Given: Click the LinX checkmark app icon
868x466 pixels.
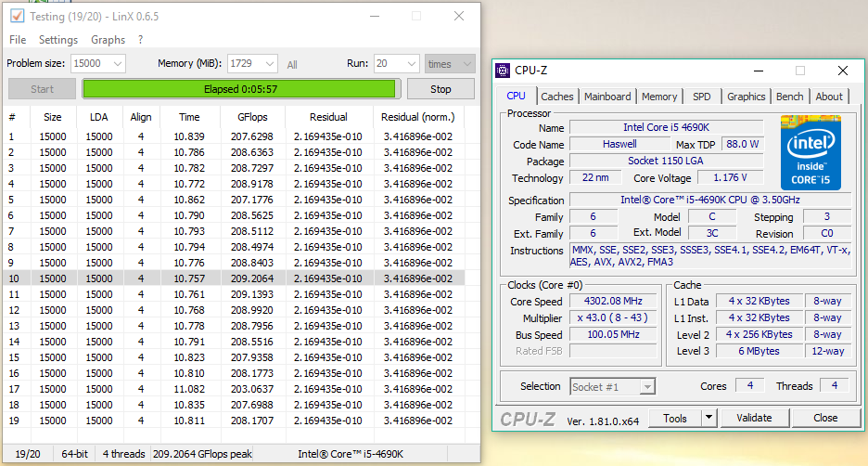Looking at the screenshot, I should (18, 16).
